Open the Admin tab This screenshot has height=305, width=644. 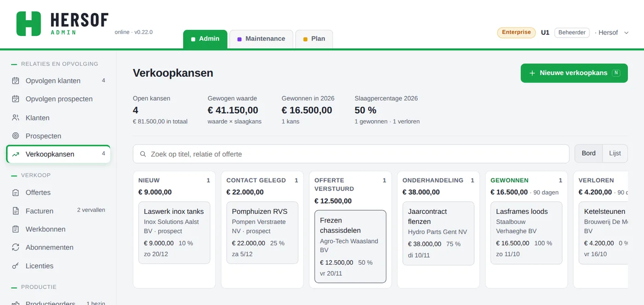tap(205, 39)
